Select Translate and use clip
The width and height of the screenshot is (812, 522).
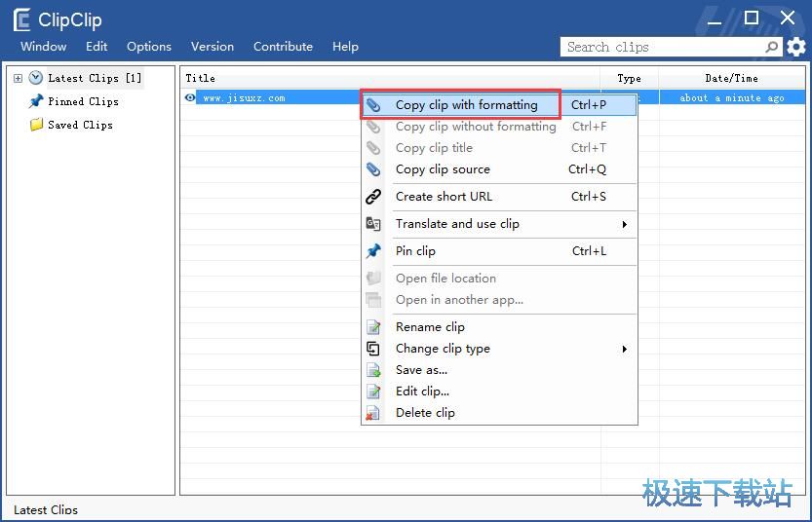pyautogui.click(x=499, y=224)
